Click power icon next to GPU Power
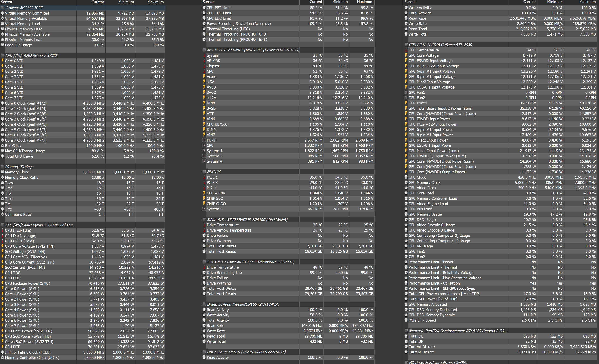 tap(406, 103)
